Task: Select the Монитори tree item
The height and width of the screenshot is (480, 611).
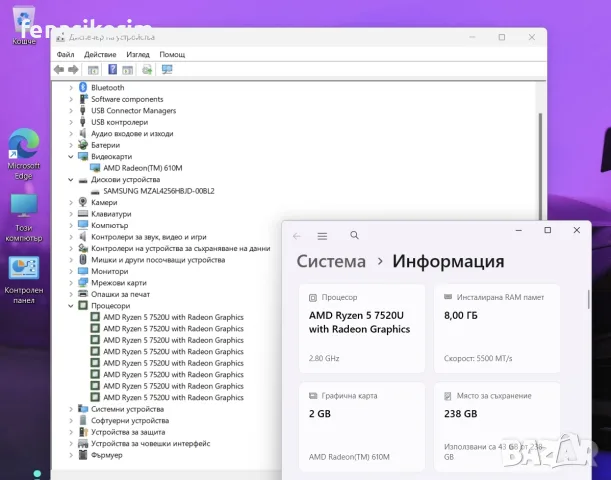Action: point(109,271)
